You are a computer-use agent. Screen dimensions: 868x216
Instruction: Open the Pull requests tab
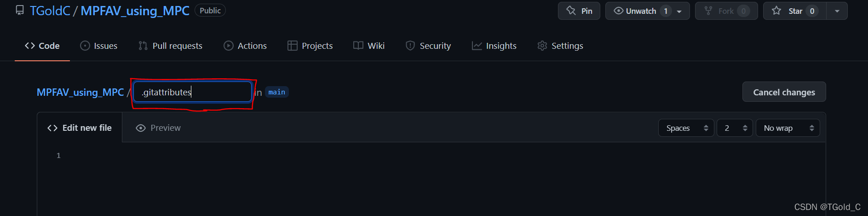point(170,46)
